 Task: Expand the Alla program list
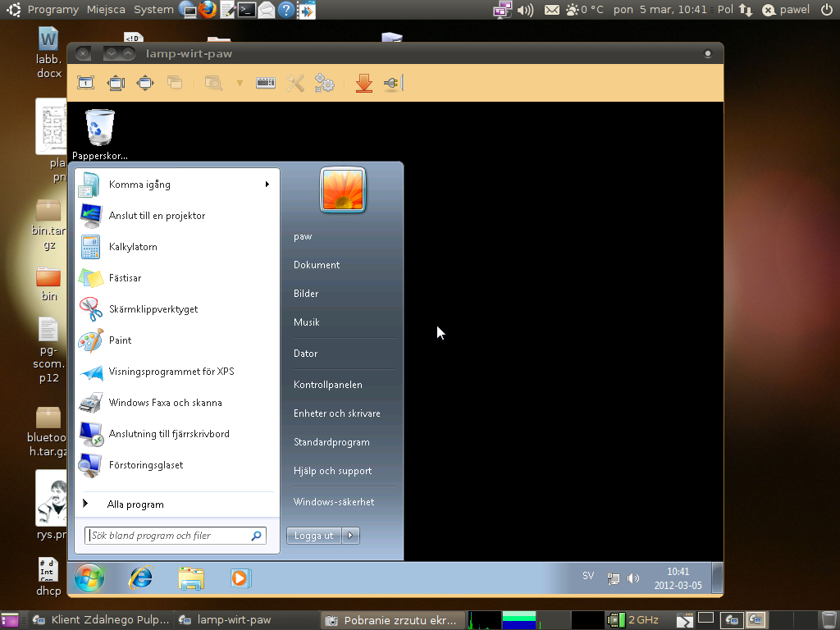(135, 504)
